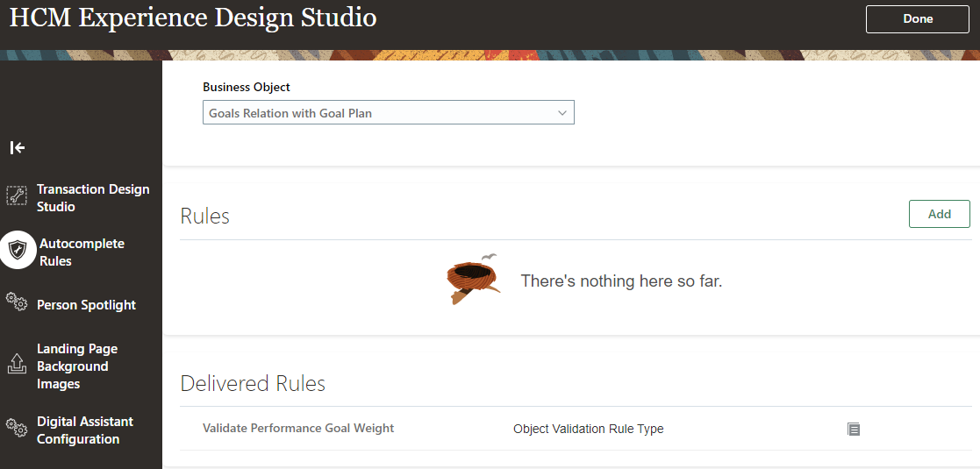
Task: Click the Digital Assistant Configuration gears icon
Action: (17, 427)
